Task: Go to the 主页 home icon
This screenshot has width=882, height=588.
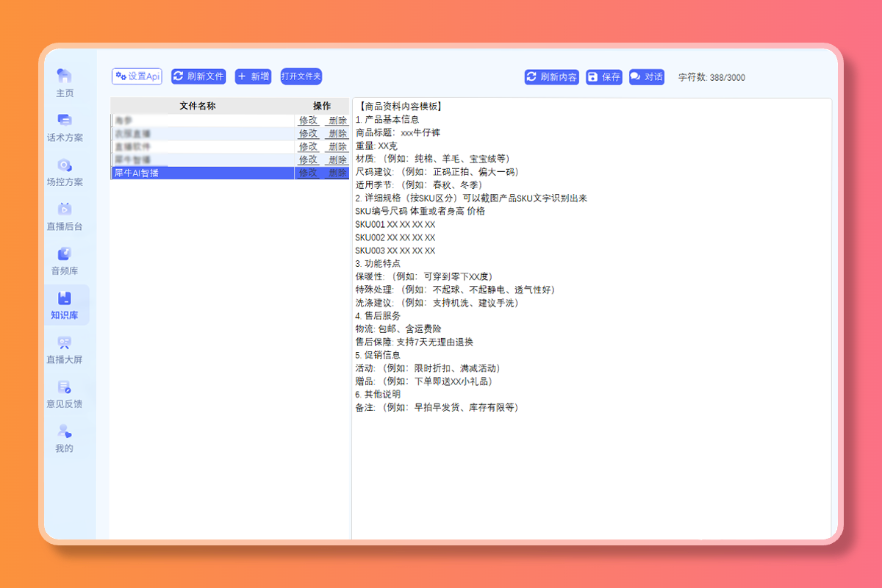Action: (65, 76)
